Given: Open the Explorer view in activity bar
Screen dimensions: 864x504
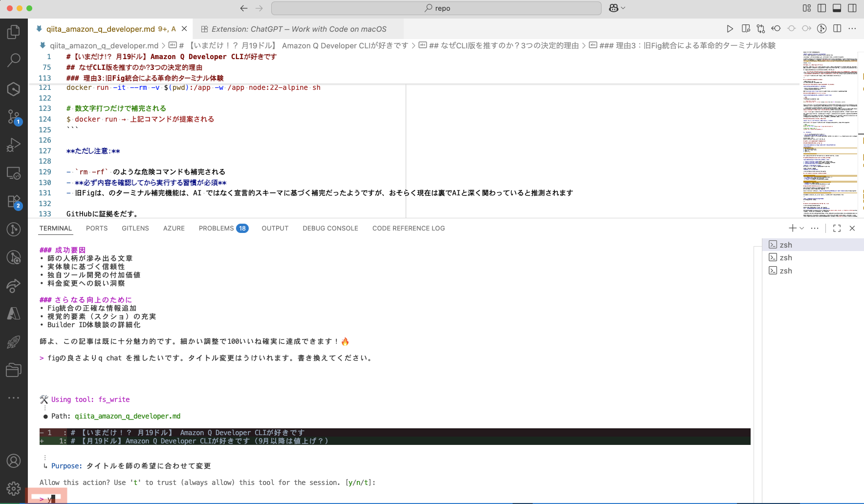Looking at the screenshot, I should tap(14, 32).
